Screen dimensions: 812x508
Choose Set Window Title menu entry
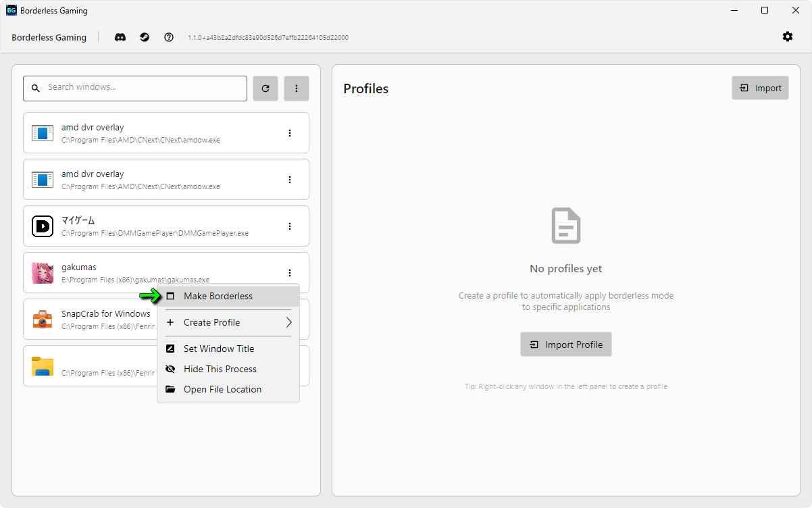tap(219, 349)
